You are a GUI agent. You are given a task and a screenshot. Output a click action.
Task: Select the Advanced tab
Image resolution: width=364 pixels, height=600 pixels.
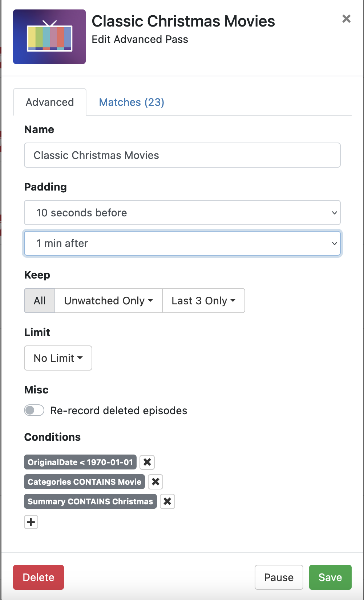click(x=50, y=102)
